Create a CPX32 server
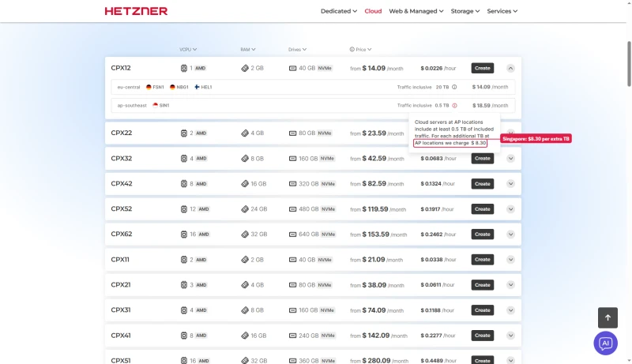 (x=483, y=159)
